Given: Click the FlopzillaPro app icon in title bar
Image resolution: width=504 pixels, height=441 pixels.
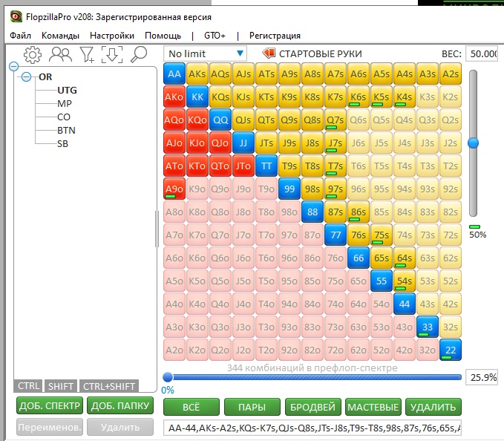Looking at the screenshot, I should (16, 17).
